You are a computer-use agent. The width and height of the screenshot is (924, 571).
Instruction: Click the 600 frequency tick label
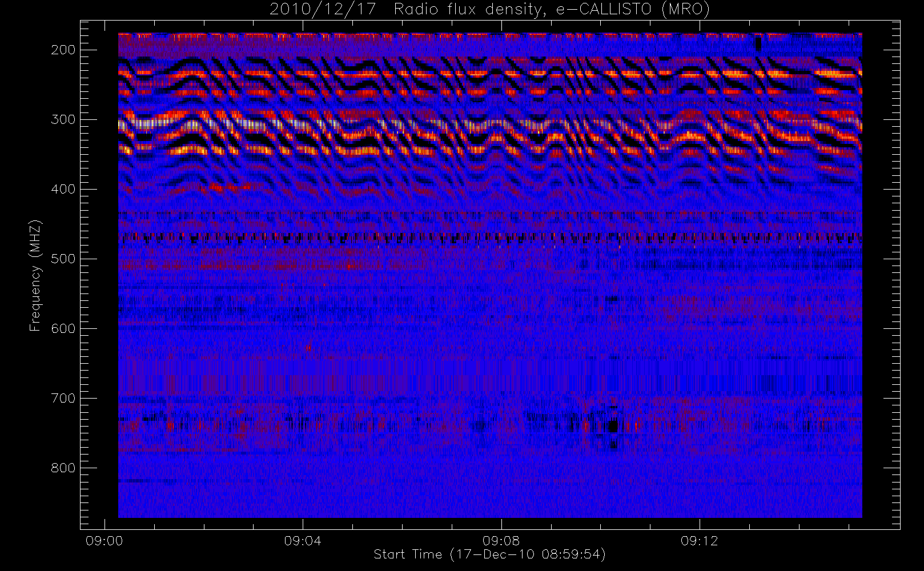click(x=63, y=328)
